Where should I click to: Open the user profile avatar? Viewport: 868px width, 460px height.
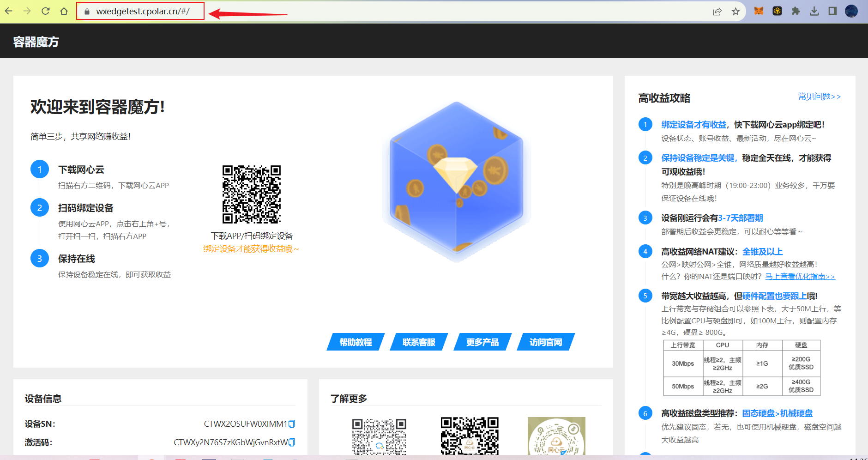point(851,11)
